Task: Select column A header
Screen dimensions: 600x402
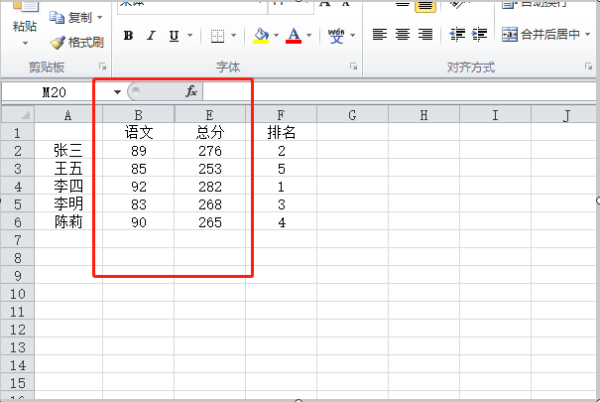Action: (x=68, y=115)
